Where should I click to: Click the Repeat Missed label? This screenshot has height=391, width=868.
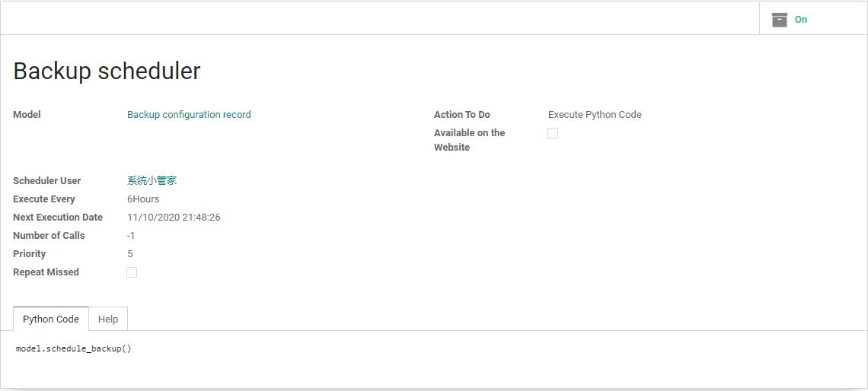click(x=46, y=272)
